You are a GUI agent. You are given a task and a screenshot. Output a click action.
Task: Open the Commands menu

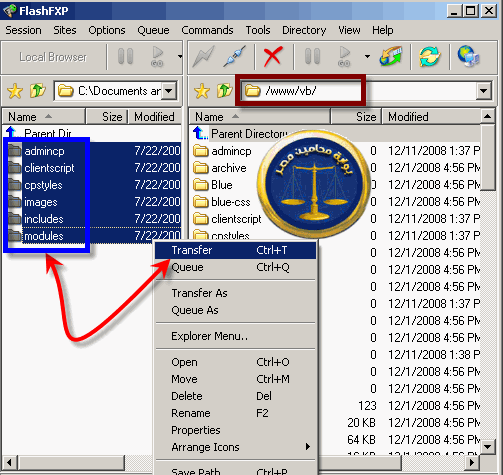207,30
